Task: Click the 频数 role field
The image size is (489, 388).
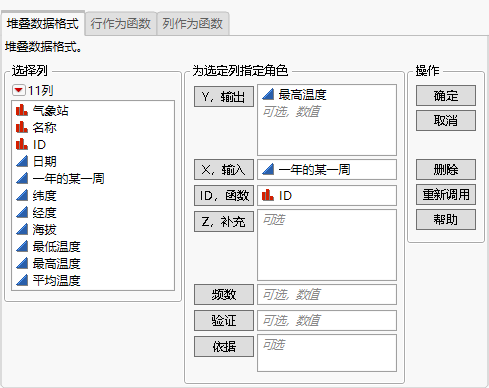Action: pos(327,294)
